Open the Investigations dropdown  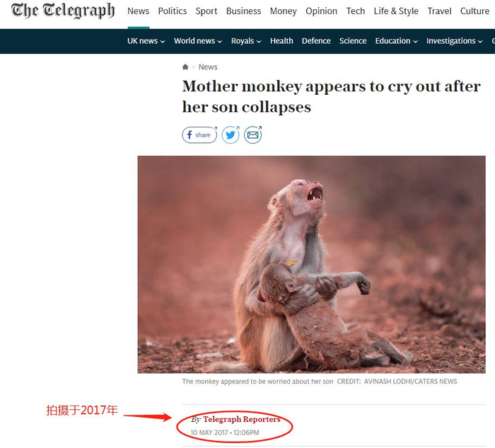point(454,41)
